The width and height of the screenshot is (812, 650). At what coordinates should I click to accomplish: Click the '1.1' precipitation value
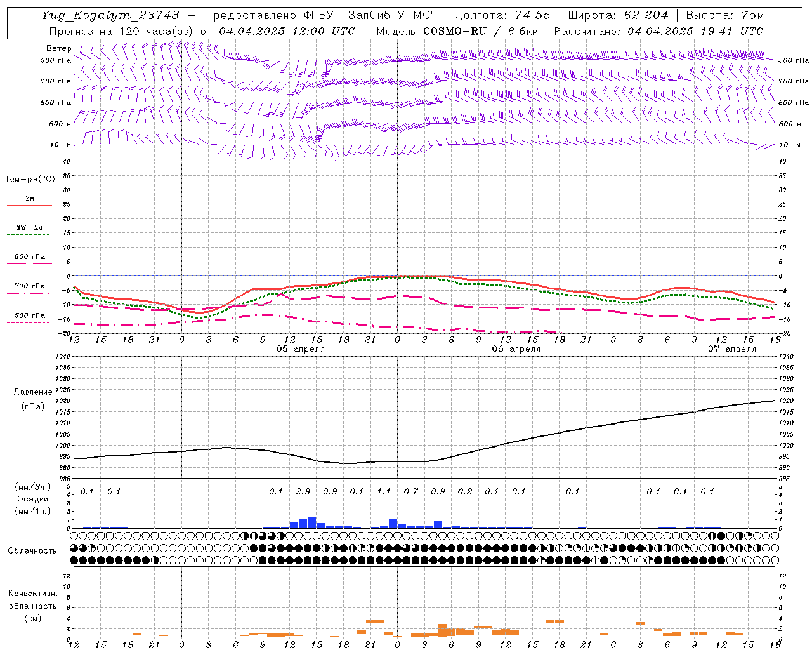384,491
